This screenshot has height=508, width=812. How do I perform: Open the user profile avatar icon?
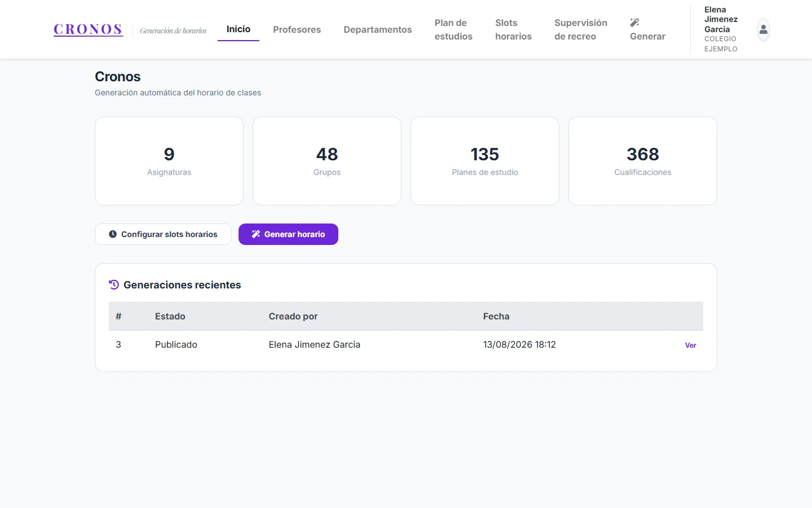click(x=763, y=29)
